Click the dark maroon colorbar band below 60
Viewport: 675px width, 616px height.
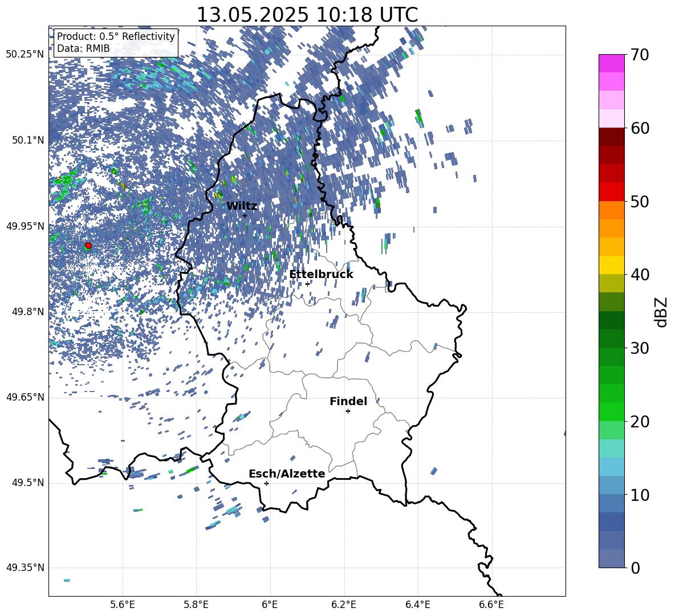[611, 137]
